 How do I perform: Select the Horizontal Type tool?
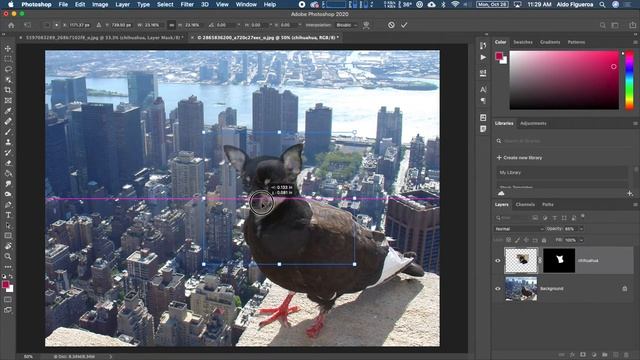8,215
